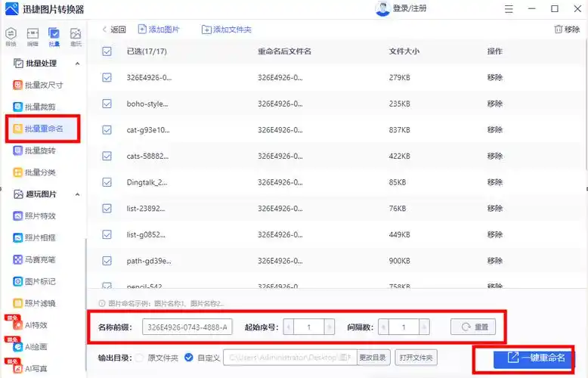
Task: Click the output directory path field
Action: [x=290, y=358]
